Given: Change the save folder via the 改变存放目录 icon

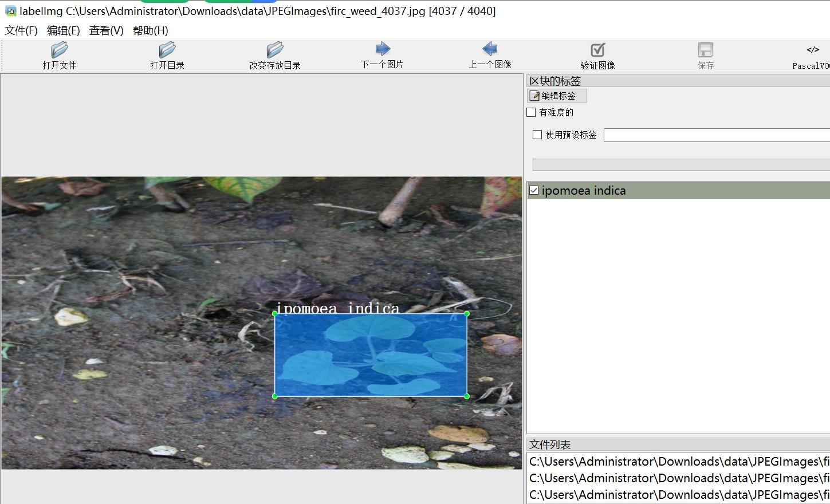Looking at the screenshot, I should (x=275, y=50).
